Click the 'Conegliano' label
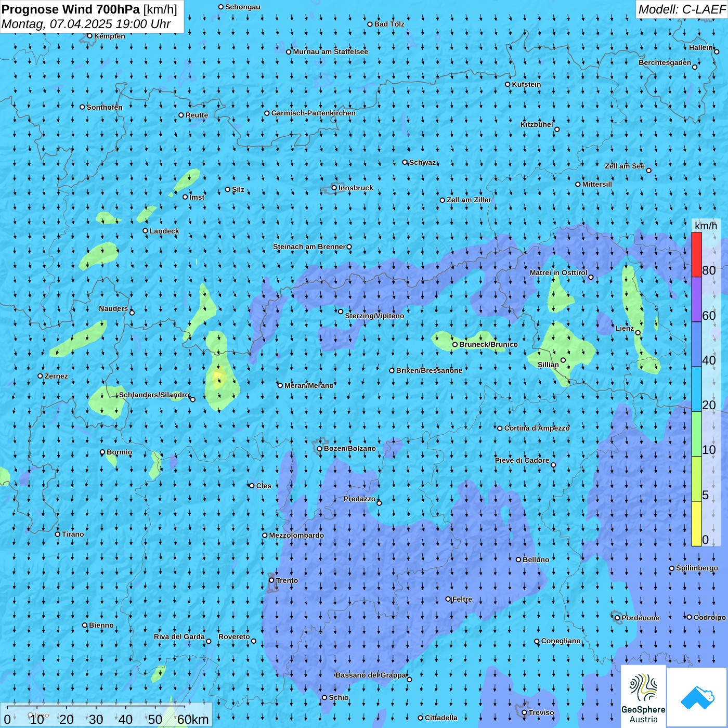Viewport: 728px width, 728px height. [561, 641]
